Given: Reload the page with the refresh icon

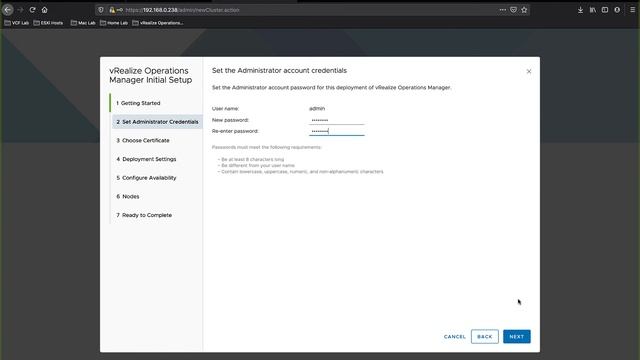Looking at the screenshot, I should point(32,10).
